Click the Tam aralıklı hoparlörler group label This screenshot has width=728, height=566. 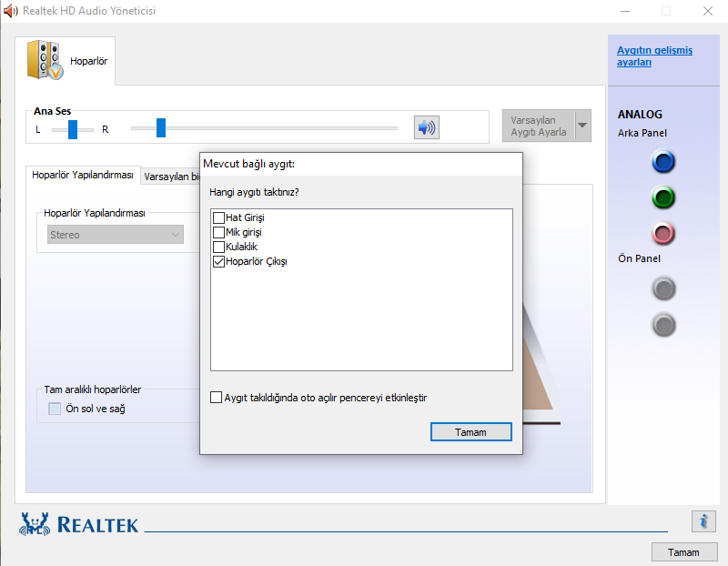pos(93,389)
